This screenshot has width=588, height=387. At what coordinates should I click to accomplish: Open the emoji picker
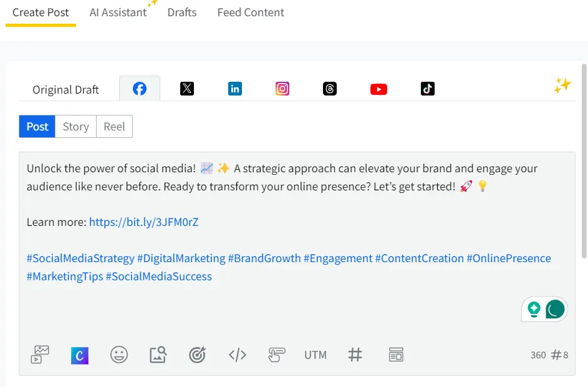click(119, 355)
